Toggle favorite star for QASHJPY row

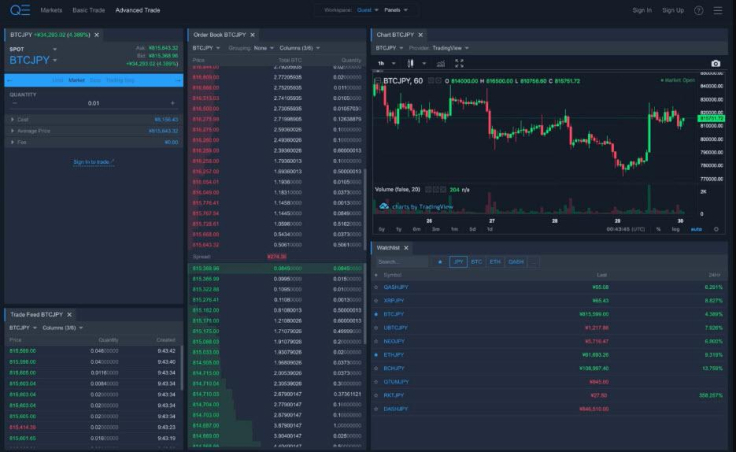click(376, 287)
